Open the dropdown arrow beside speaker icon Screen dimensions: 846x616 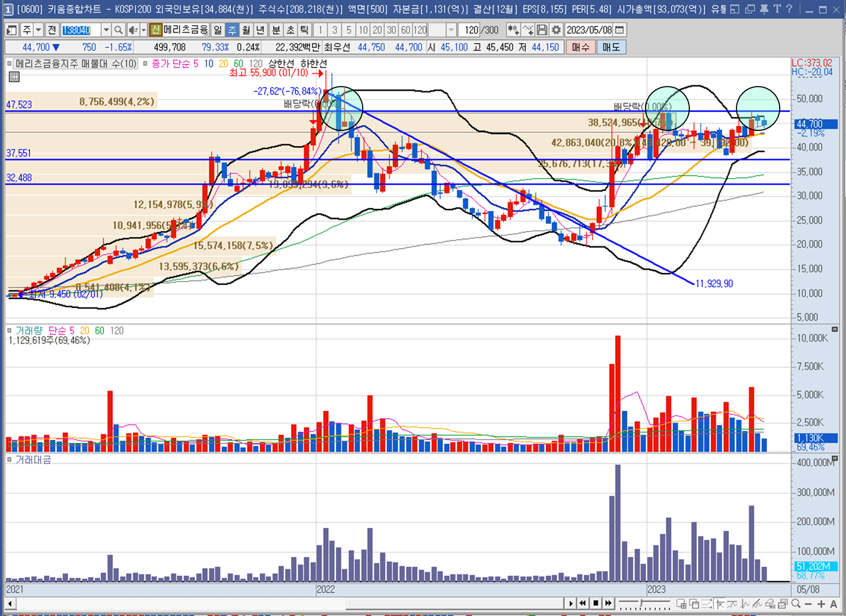click(x=144, y=30)
